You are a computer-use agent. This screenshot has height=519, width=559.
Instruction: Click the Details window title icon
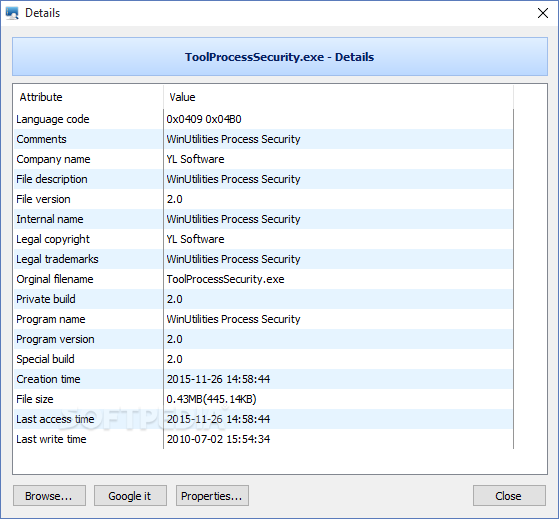pyautogui.click(x=12, y=13)
